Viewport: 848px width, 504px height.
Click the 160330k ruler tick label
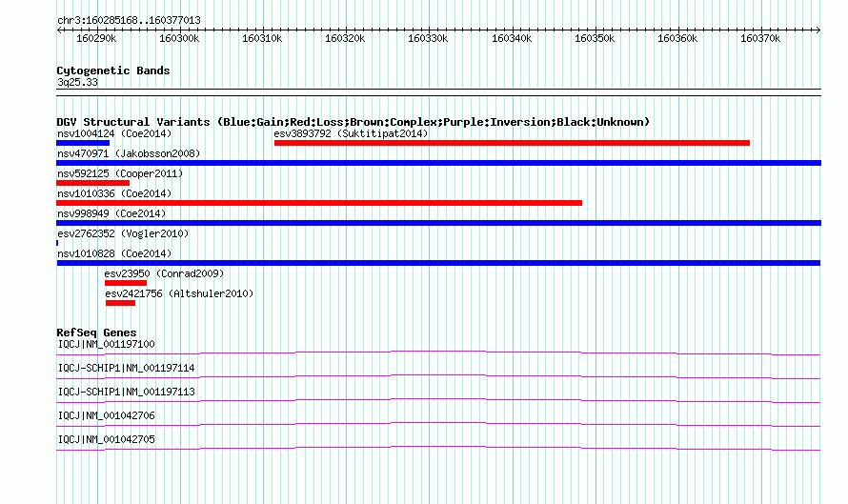428,39
